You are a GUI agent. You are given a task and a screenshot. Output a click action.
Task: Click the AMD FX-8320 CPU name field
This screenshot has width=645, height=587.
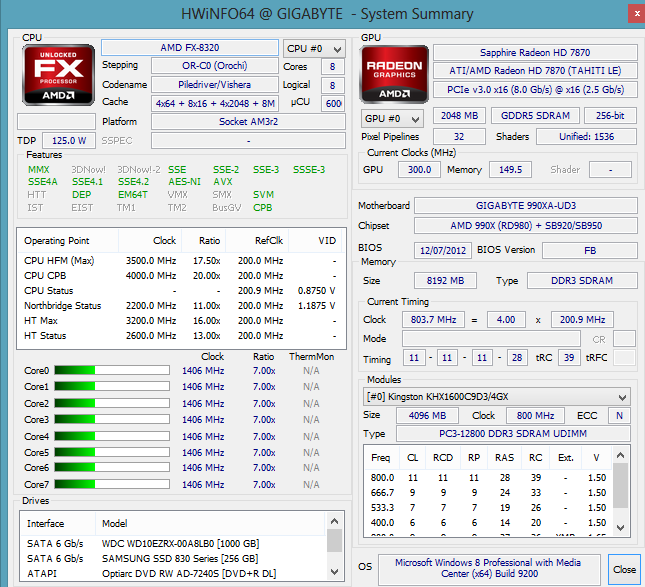(190, 48)
